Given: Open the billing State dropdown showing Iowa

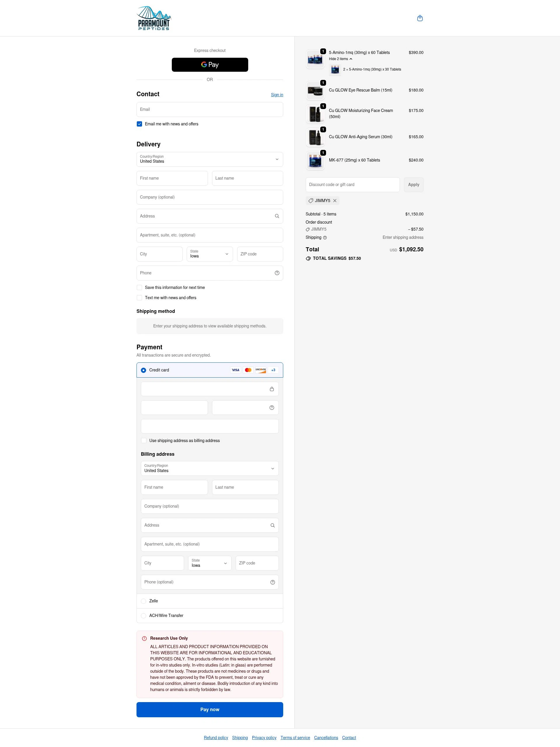Looking at the screenshot, I should 209,563.
